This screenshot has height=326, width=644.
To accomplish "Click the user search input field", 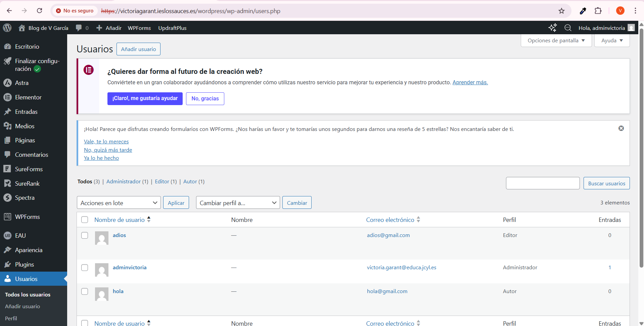I will point(543,183).
